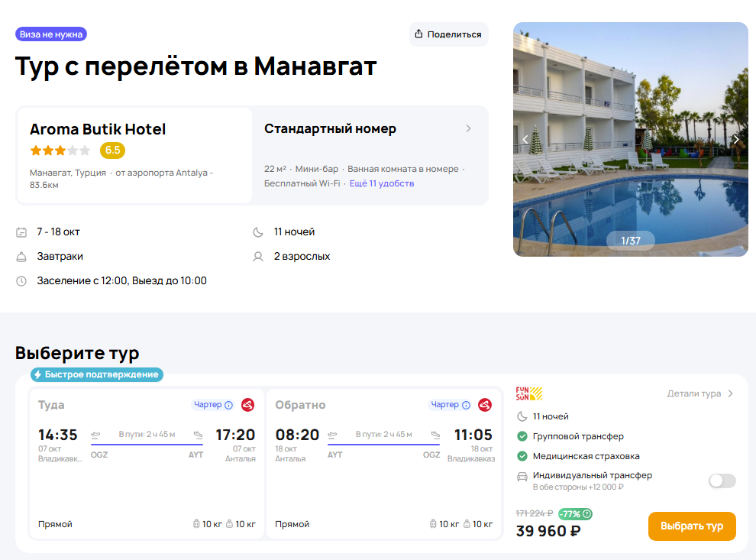The image size is (756, 560).
Task: Click the Быстрое подтверждение badge
Action: point(97,374)
